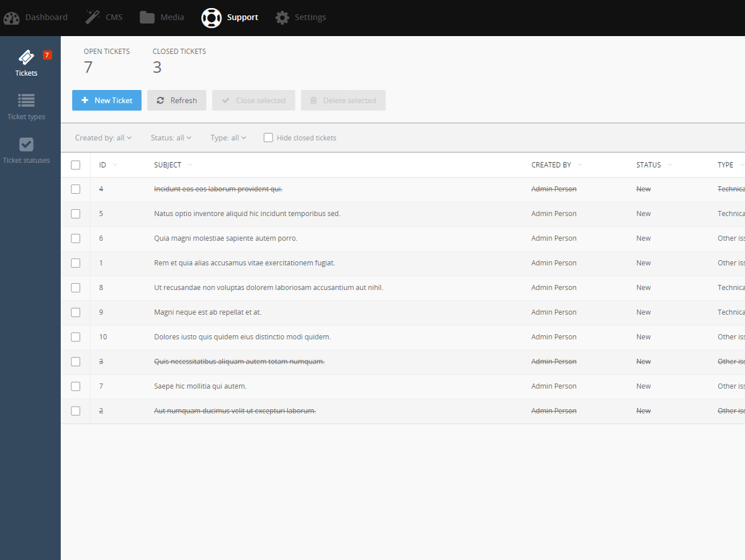This screenshot has height=560, width=745.
Task: Select checkbox for ticket ID 1
Action: coord(76,263)
